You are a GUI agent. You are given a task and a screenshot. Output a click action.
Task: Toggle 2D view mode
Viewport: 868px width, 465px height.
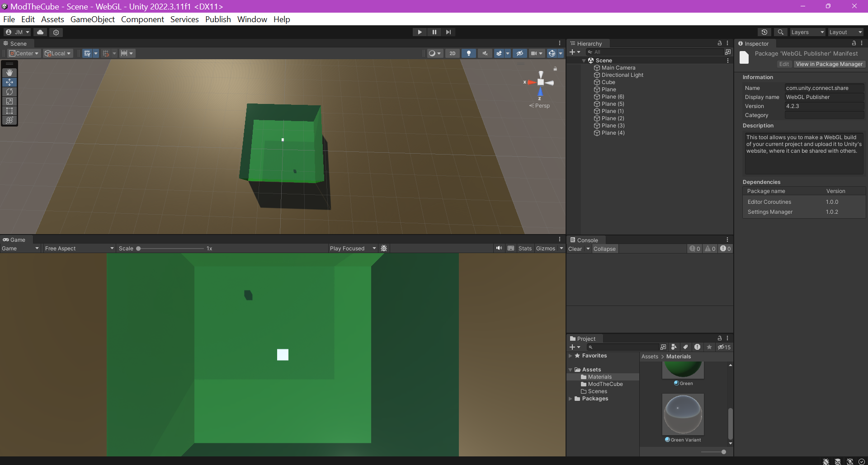coord(452,53)
